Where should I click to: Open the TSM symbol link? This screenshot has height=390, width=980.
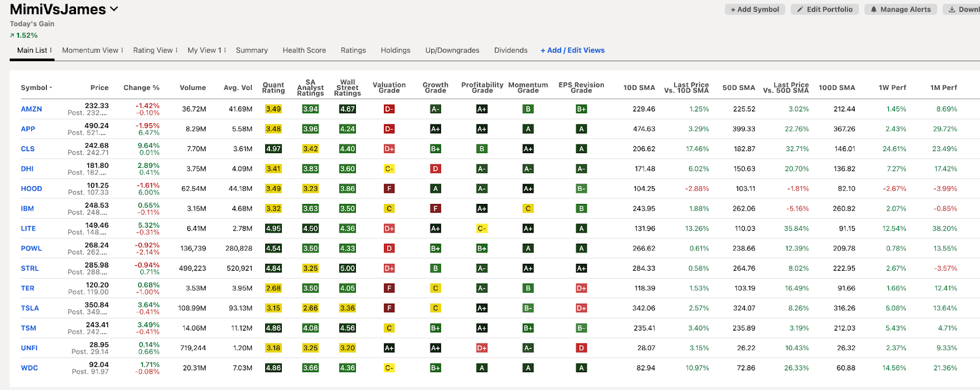[28, 328]
